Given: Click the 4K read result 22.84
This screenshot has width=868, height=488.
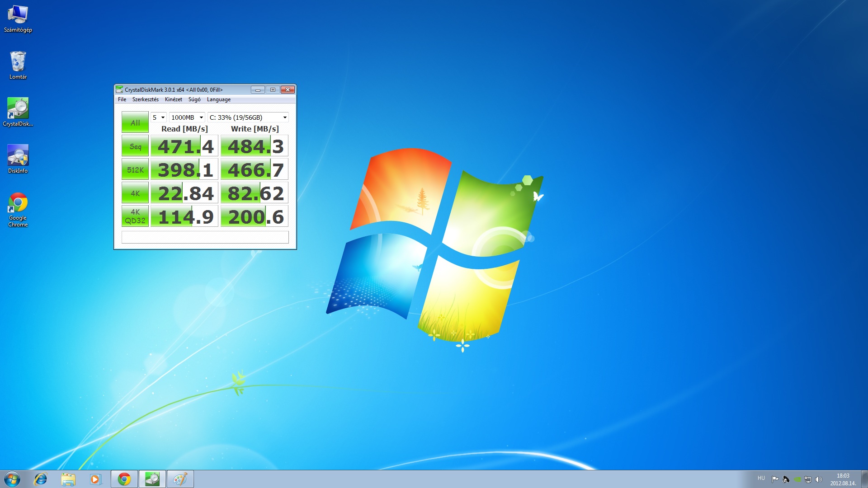Looking at the screenshot, I should pos(184,193).
